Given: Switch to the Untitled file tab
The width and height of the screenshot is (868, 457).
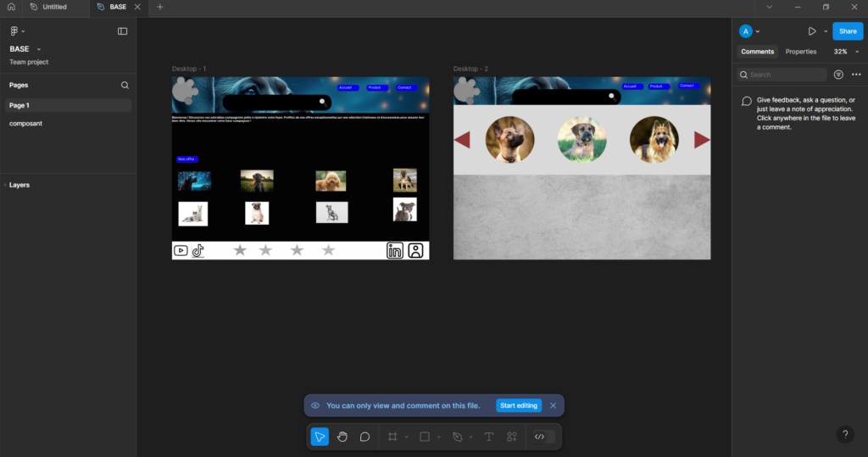Looking at the screenshot, I should pos(53,7).
